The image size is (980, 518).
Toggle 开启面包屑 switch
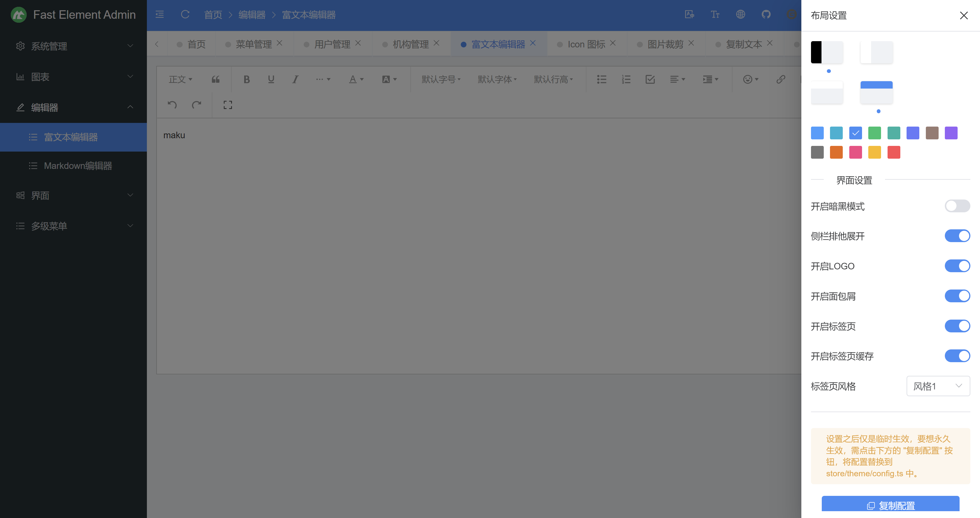pyautogui.click(x=957, y=296)
